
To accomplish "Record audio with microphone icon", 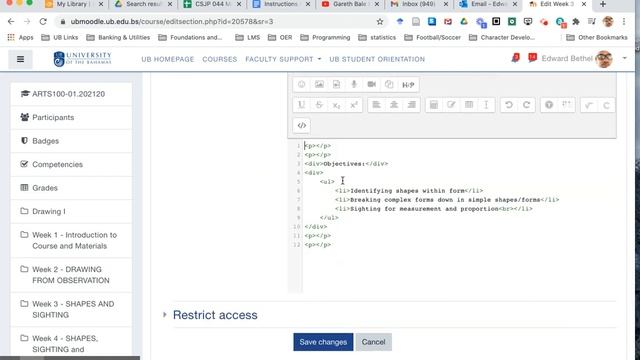I will [354, 84].
